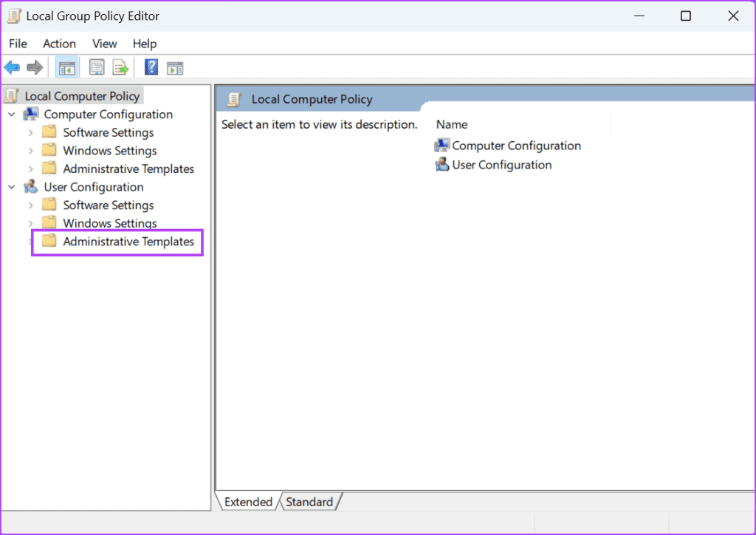
Task: Click Software Settings folder icon under Computer Configuration
Action: (x=49, y=132)
